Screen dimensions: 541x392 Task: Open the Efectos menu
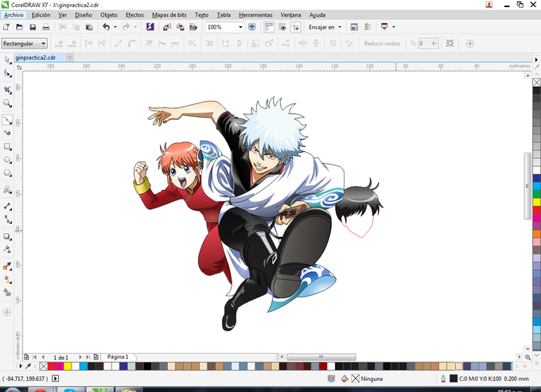pos(134,15)
